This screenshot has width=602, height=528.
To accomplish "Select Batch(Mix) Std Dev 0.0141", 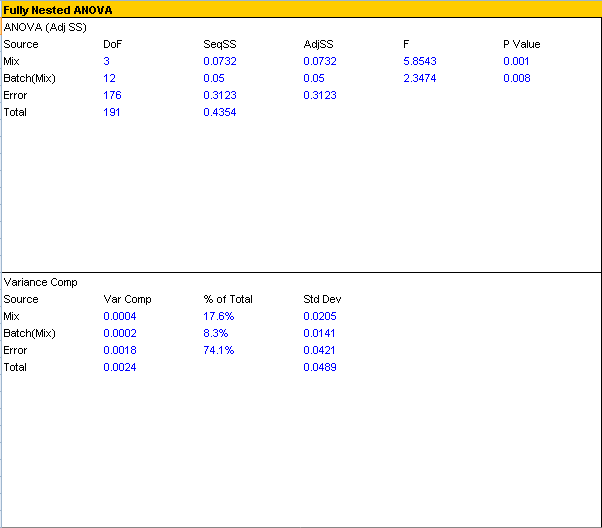I will pos(319,333).
